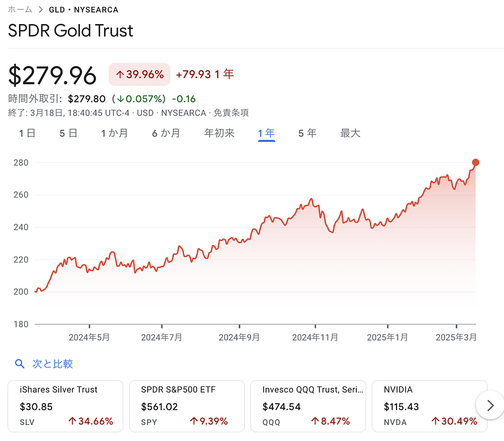
Task: Open the SPDR S&P500 ETF card
Action: pos(187,405)
